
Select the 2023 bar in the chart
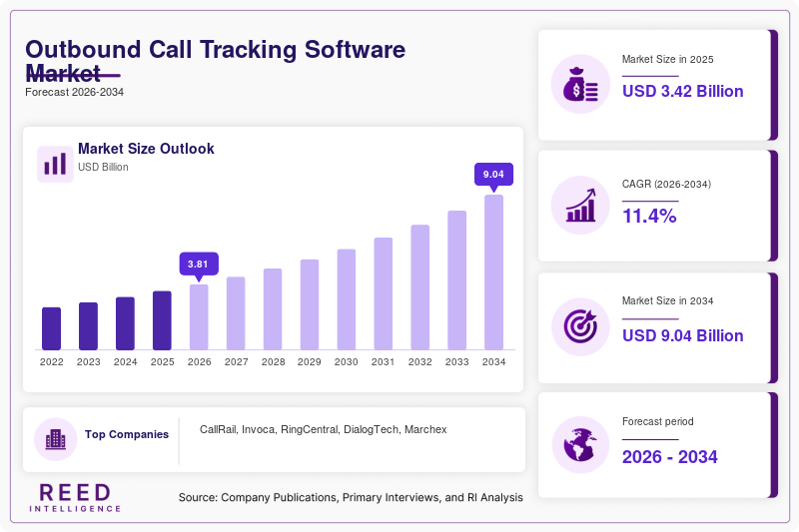[x=88, y=325]
